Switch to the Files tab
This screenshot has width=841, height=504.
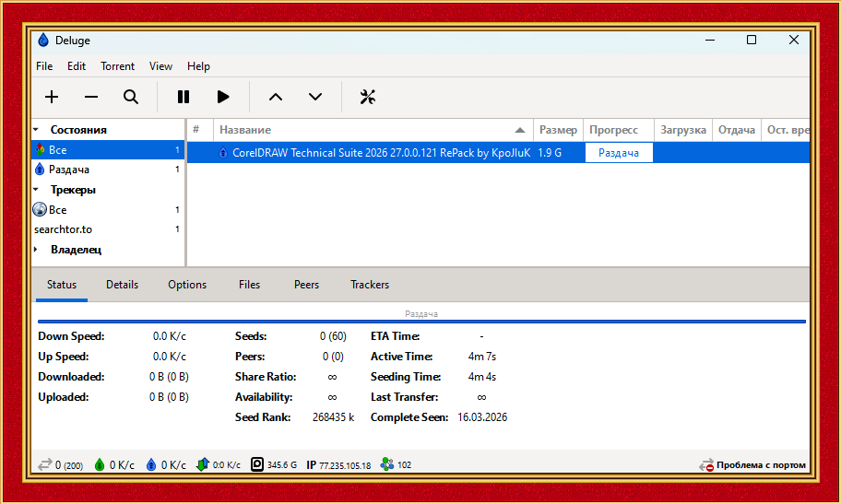pyautogui.click(x=249, y=285)
